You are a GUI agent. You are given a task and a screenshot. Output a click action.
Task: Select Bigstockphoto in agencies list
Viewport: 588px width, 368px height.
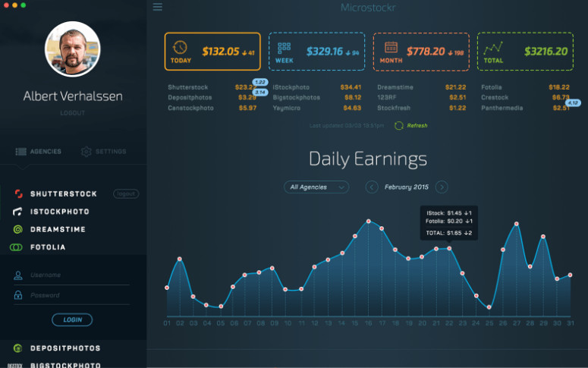[x=65, y=365]
